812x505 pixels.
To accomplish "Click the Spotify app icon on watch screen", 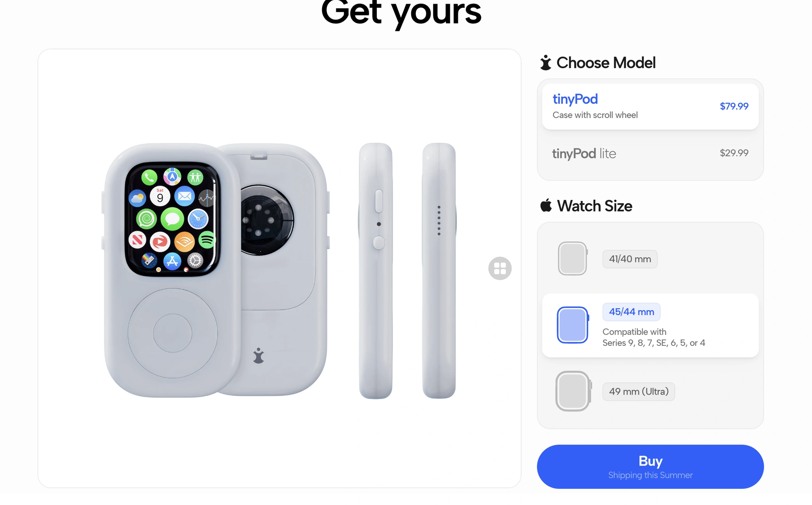I will tap(207, 240).
